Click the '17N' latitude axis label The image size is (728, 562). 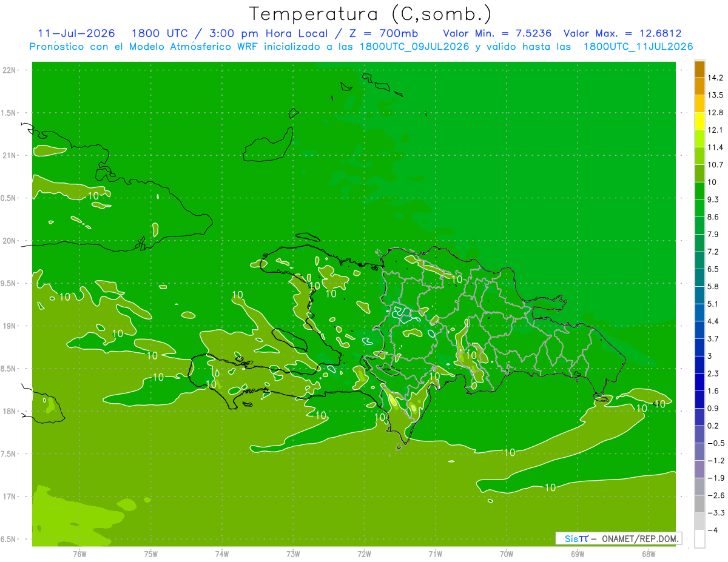9,497
